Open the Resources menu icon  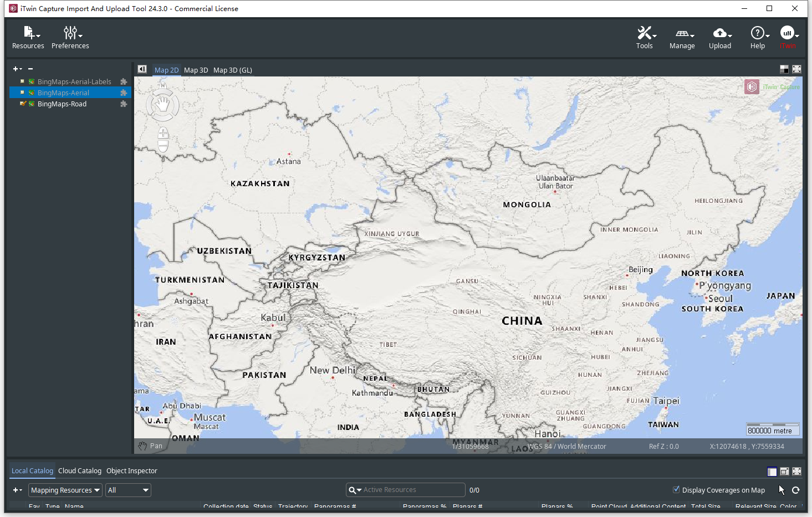tap(29, 32)
